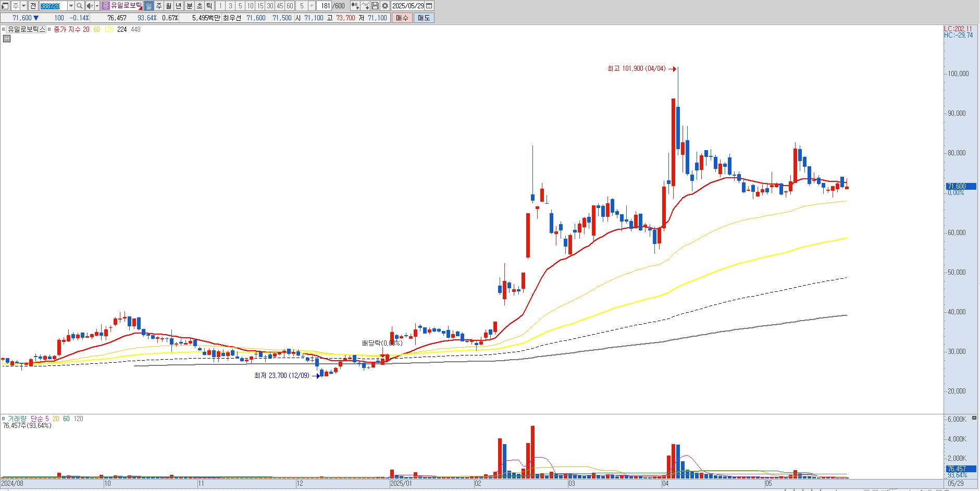Click the purple 종 stock category badge
This screenshot has height=491, width=980.
coord(106,6)
